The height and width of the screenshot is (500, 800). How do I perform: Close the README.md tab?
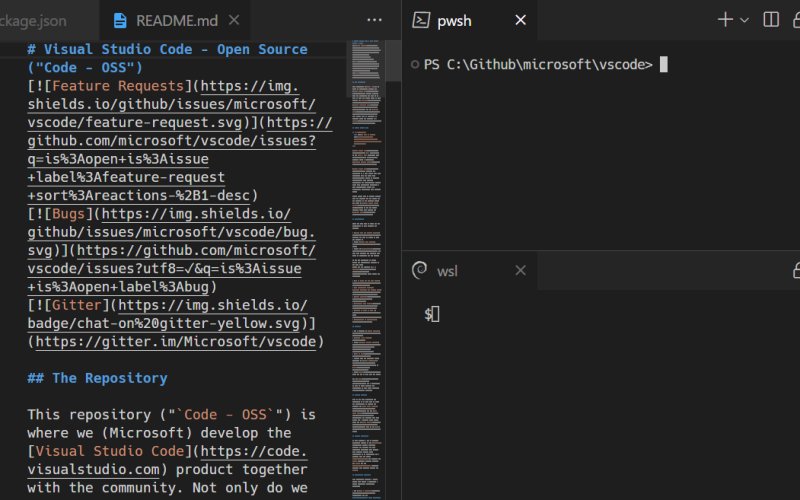(x=234, y=20)
